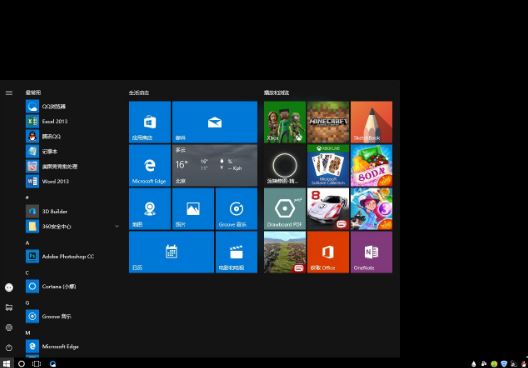Open the app listed just above Word 2013
This screenshot has height=368, width=528.
point(72,166)
